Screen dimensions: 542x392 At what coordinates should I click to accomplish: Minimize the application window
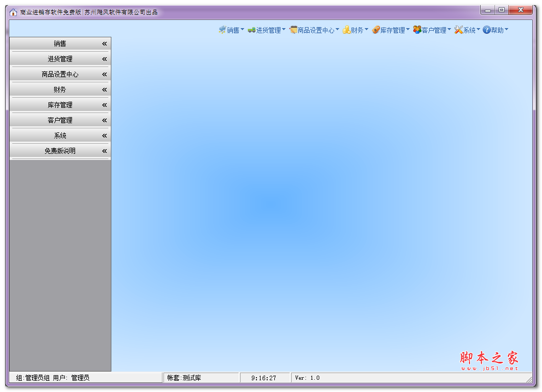click(x=488, y=10)
